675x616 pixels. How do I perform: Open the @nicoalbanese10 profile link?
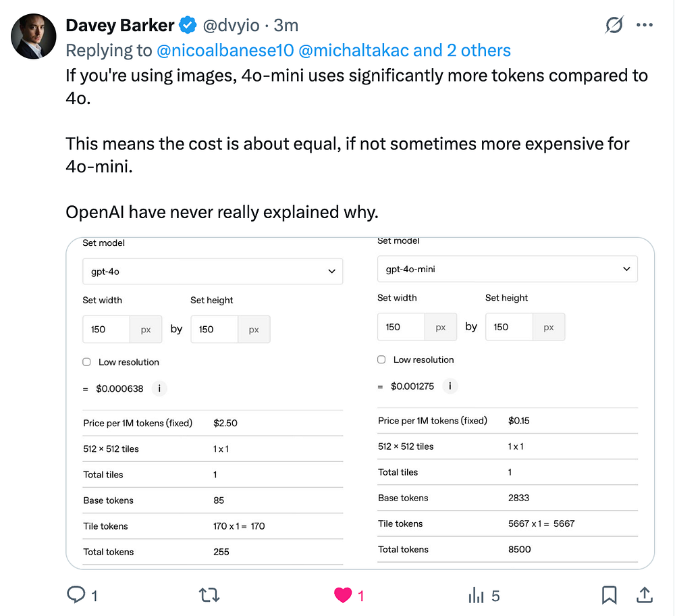coord(225,50)
